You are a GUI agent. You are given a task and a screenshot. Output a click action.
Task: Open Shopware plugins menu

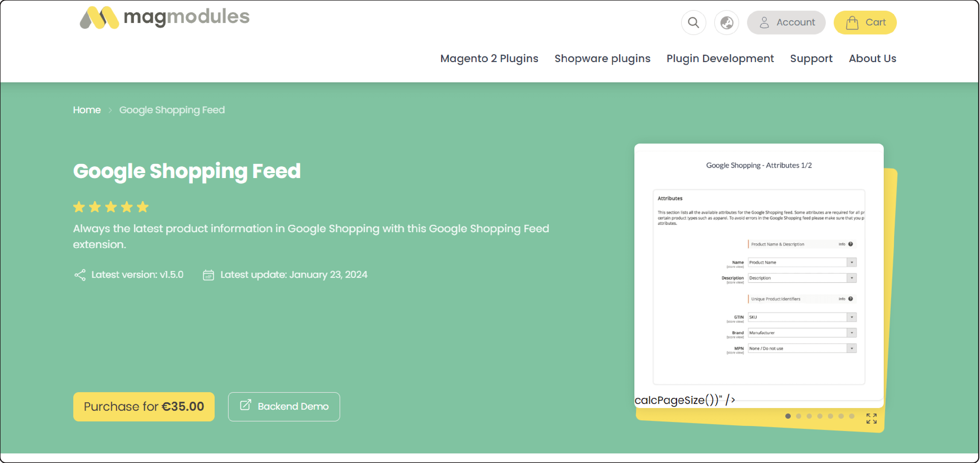[x=602, y=59]
